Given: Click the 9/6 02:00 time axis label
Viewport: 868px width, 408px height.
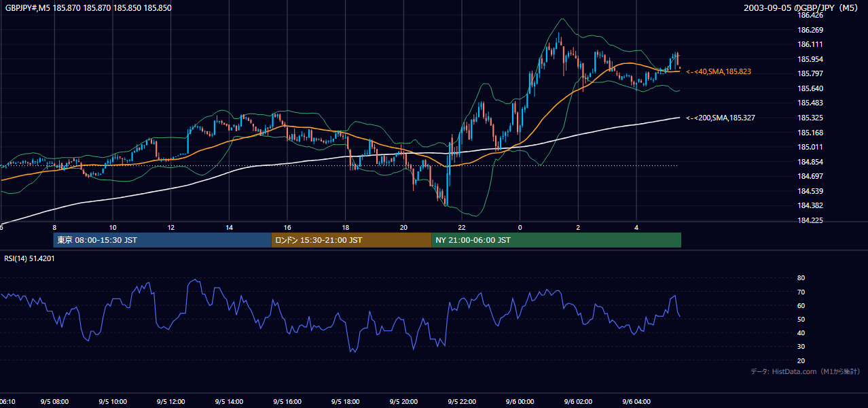Looking at the screenshot, I should pos(579,402).
